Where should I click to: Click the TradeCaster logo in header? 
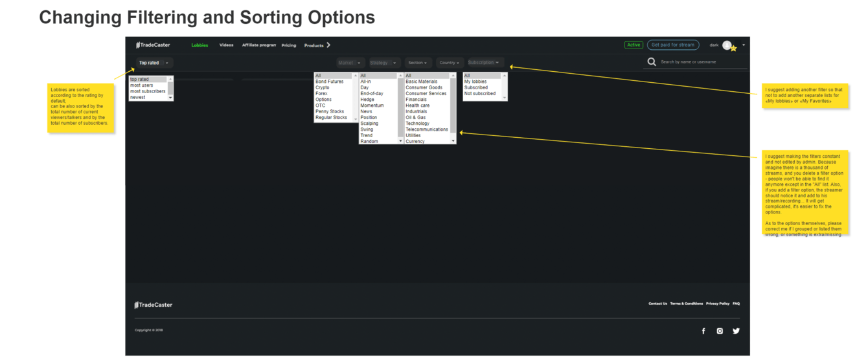(x=153, y=45)
